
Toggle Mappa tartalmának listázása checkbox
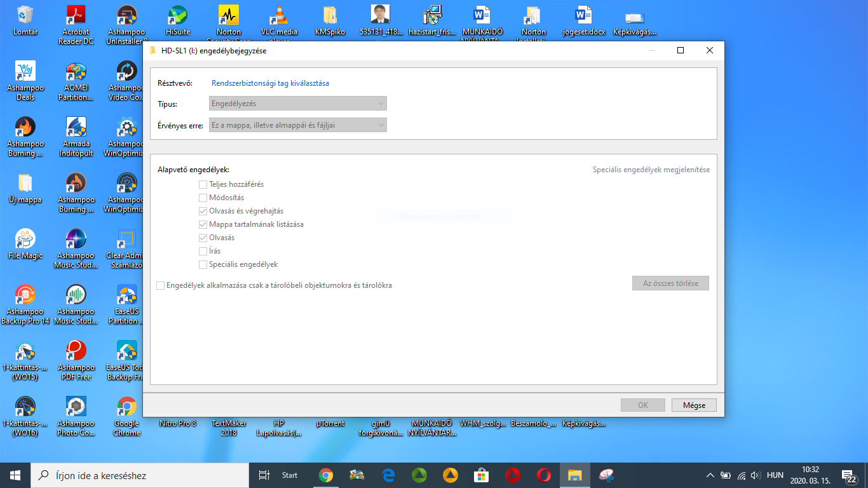pyautogui.click(x=203, y=224)
